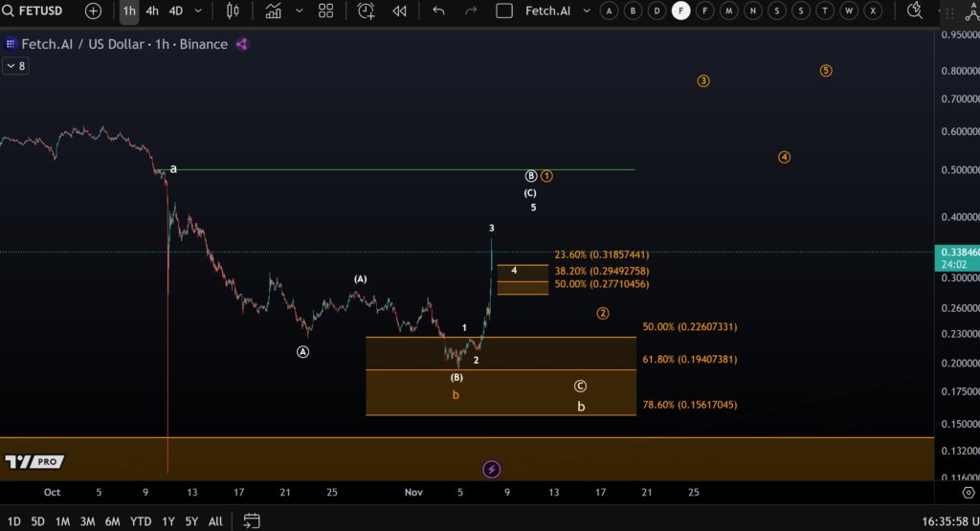Create an alert with the clock icon
980x531 pixels.
click(x=366, y=11)
